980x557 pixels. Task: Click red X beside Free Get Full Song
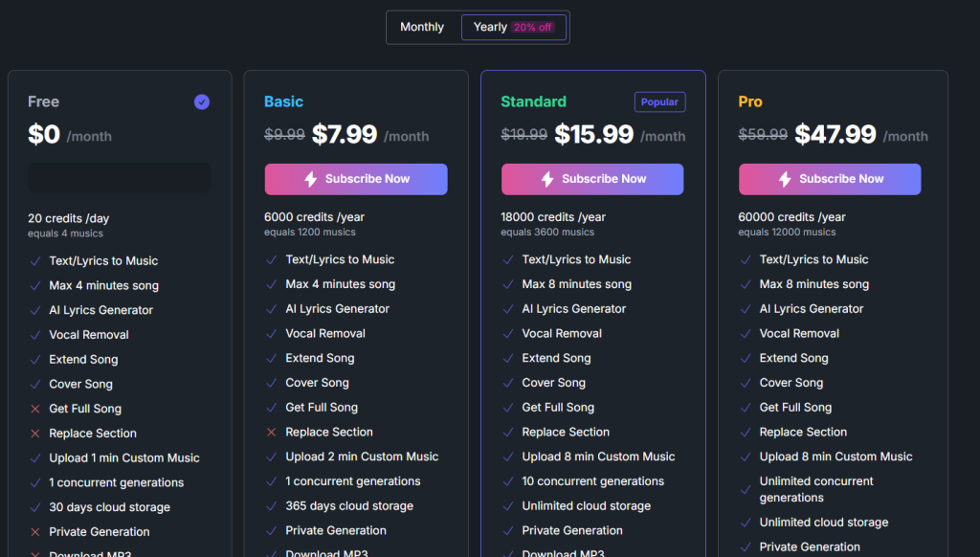click(34, 409)
